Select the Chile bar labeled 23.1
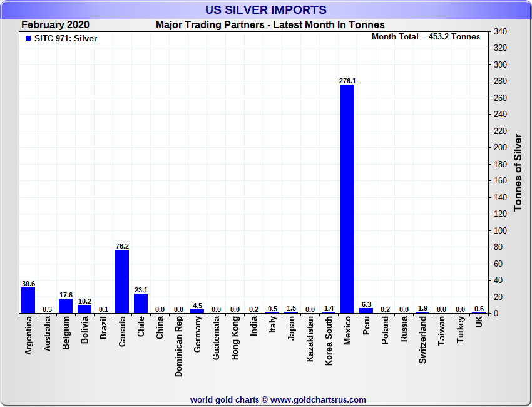Viewport: 532px width, 407px height. pyautogui.click(x=141, y=303)
